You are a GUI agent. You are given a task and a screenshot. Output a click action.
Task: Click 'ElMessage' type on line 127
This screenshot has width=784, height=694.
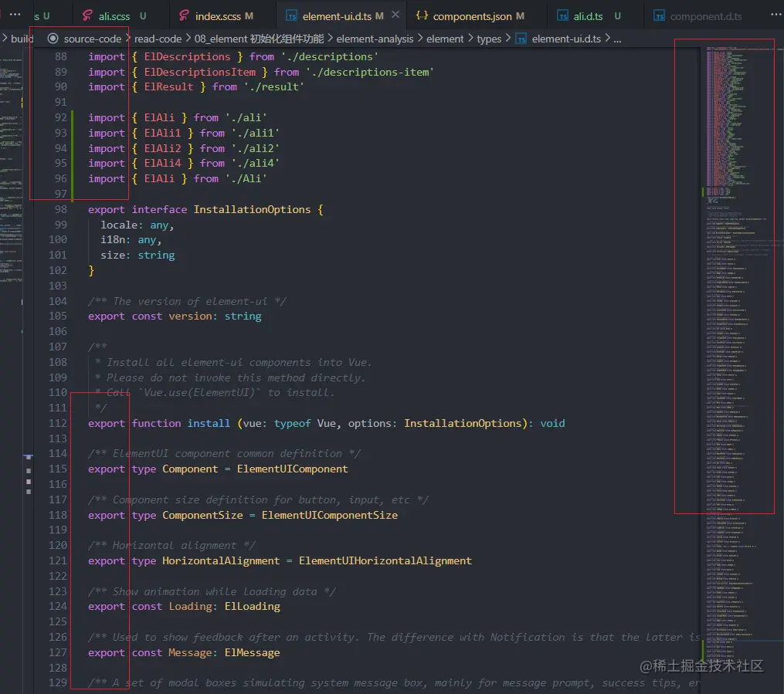pyautogui.click(x=252, y=652)
